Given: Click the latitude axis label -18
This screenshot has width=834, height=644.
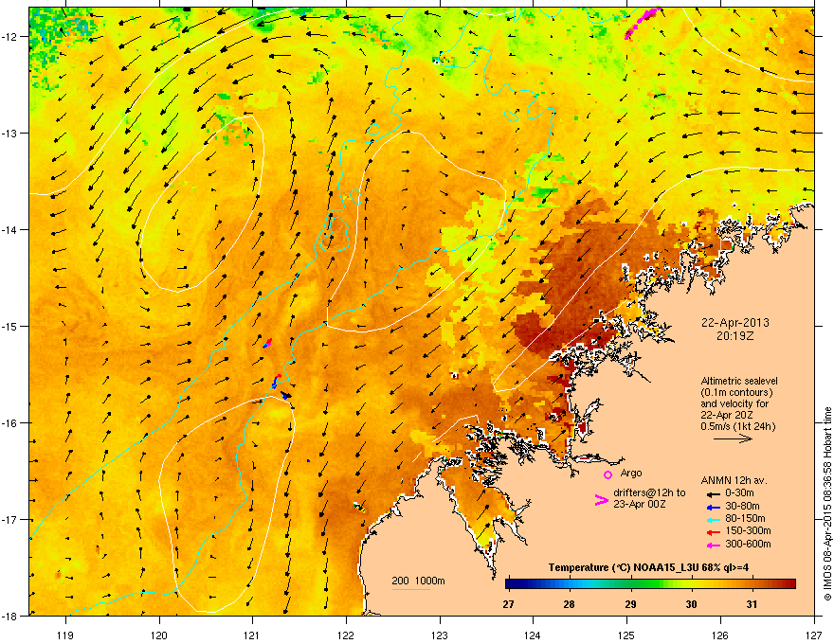Looking at the screenshot, I should coord(10,616).
